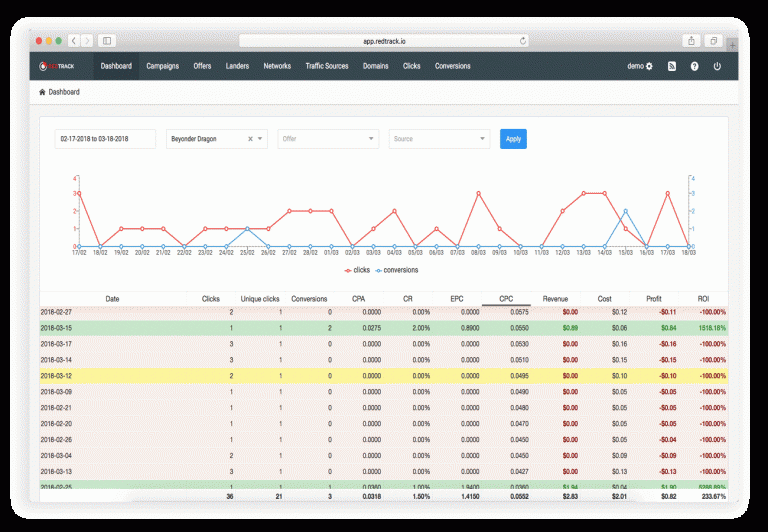Open the RSS feed icon

(672, 66)
